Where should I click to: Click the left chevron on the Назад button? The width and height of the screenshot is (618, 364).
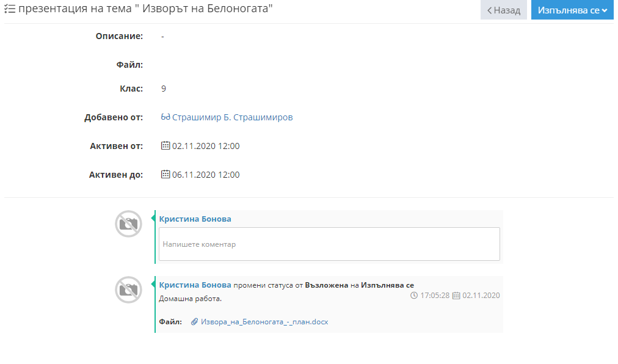coord(490,10)
